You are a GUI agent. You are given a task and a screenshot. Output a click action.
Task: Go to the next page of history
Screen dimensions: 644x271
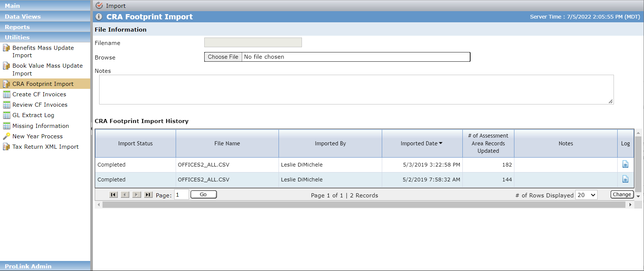[x=137, y=195]
